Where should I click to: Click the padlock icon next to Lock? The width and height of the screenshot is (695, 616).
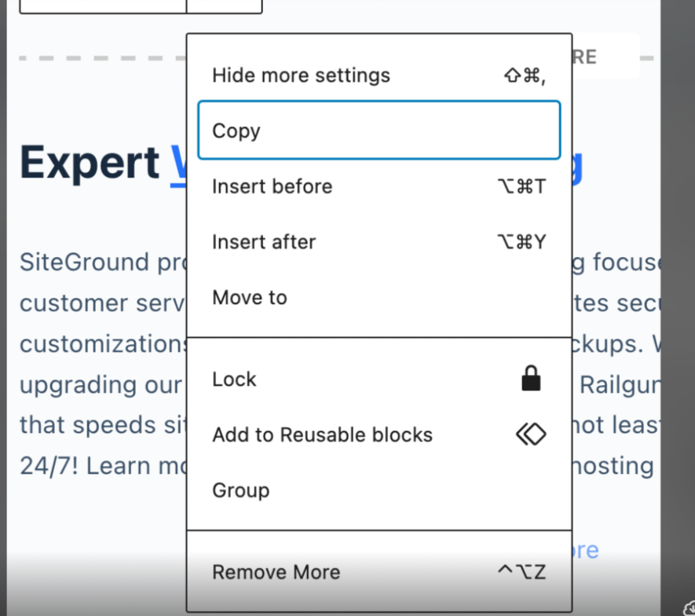[x=531, y=379]
